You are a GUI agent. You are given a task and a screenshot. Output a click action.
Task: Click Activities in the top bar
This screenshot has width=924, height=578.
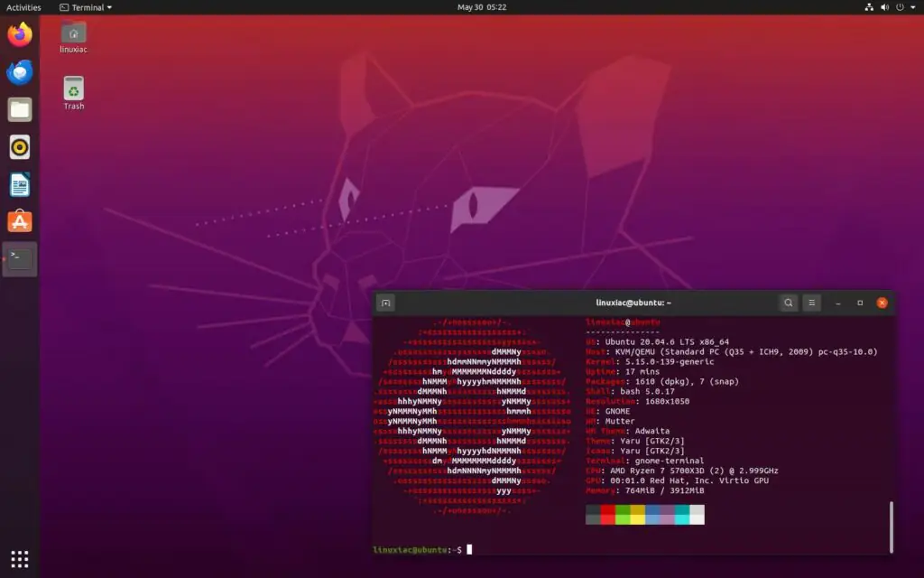point(23,7)
